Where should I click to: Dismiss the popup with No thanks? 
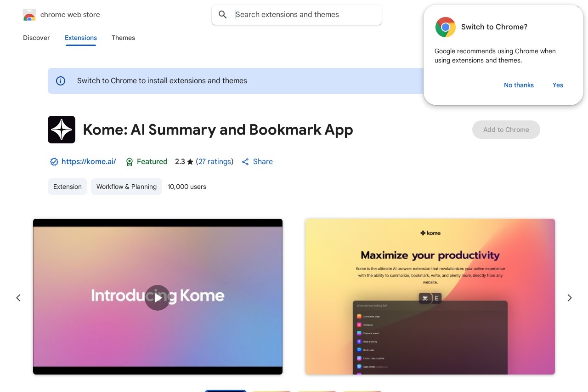519,85
